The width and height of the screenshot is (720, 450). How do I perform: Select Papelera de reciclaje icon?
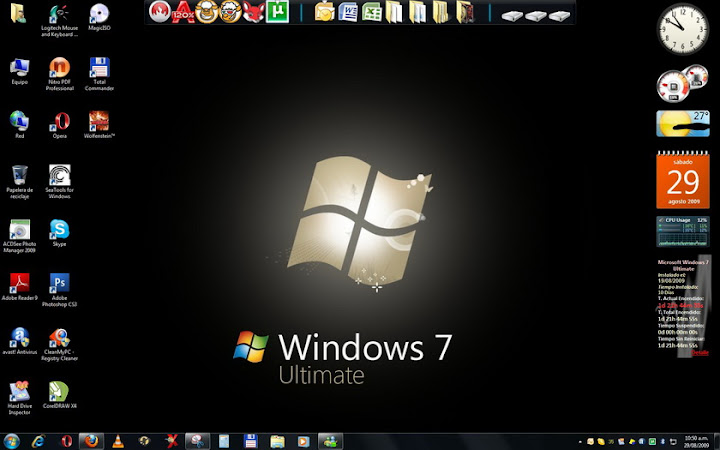pyautogui.click(x=20, y=182)
